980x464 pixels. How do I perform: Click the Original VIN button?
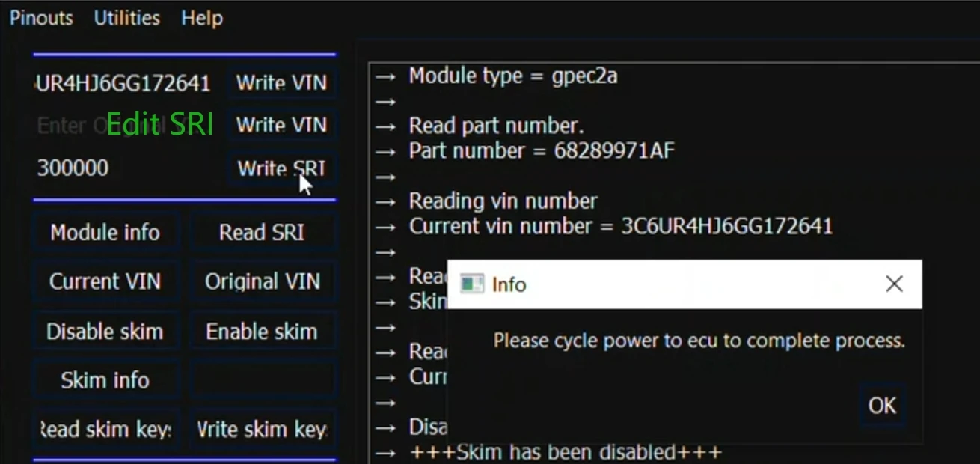[263, 281]
